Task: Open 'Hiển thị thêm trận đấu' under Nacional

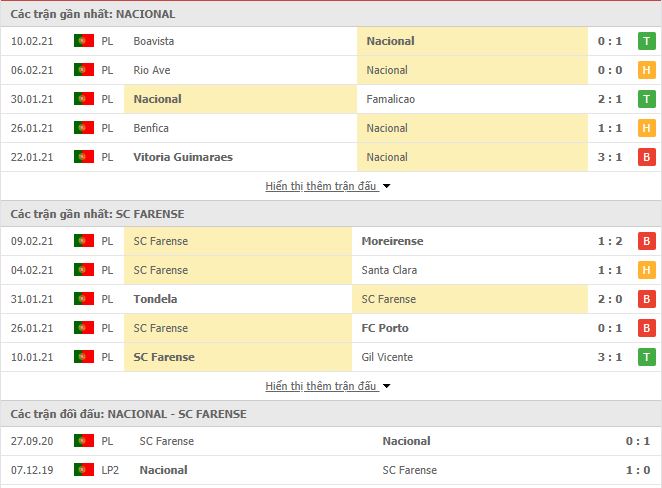Action: [x=321, y=186]
